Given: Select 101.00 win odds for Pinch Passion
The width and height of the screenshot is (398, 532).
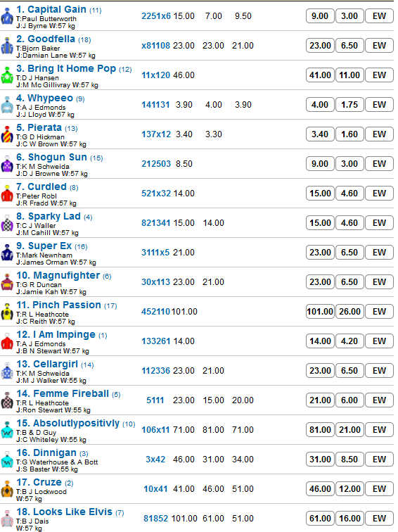Looking at the screenshot, I should 320,312.
